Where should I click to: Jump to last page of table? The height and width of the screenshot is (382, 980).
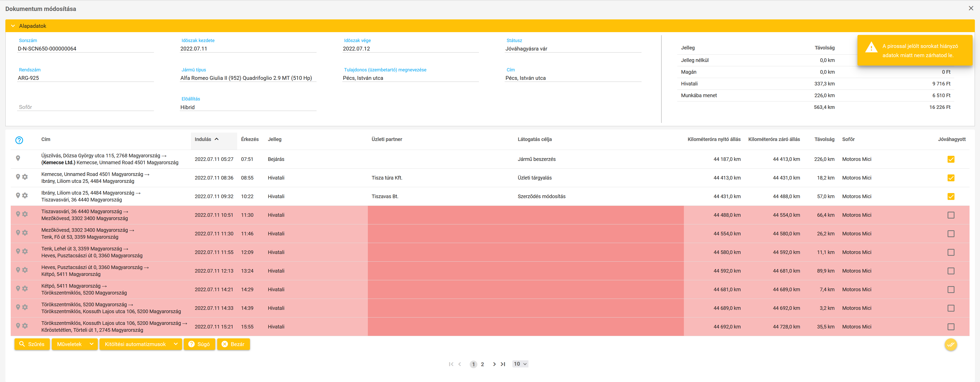pyautogui.click(x=503, y=364)
